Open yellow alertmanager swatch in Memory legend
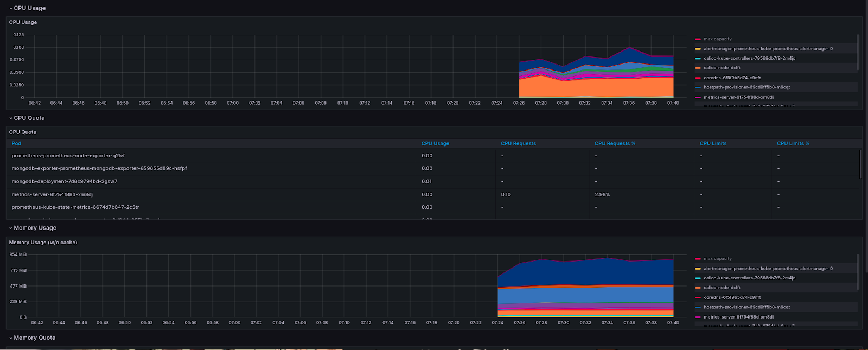 tap(698, 269)
